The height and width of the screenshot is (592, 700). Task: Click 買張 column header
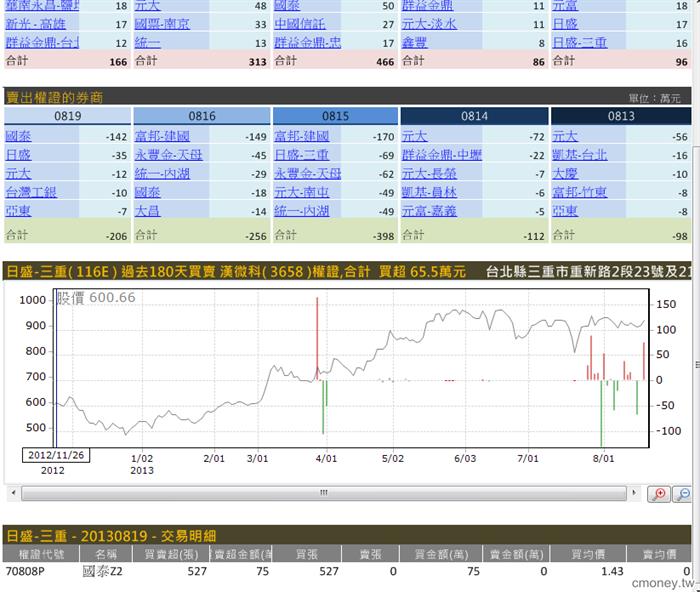coord(307,554)
